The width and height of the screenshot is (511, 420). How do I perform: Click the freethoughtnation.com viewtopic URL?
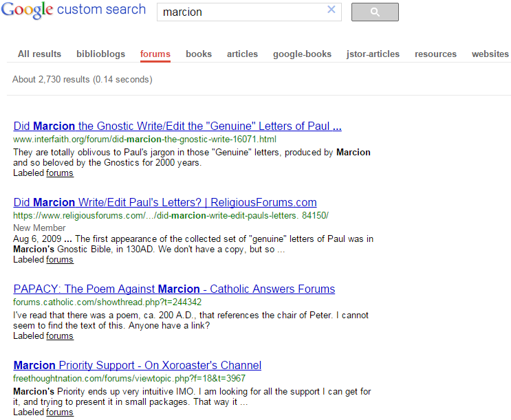click(129, 379)
